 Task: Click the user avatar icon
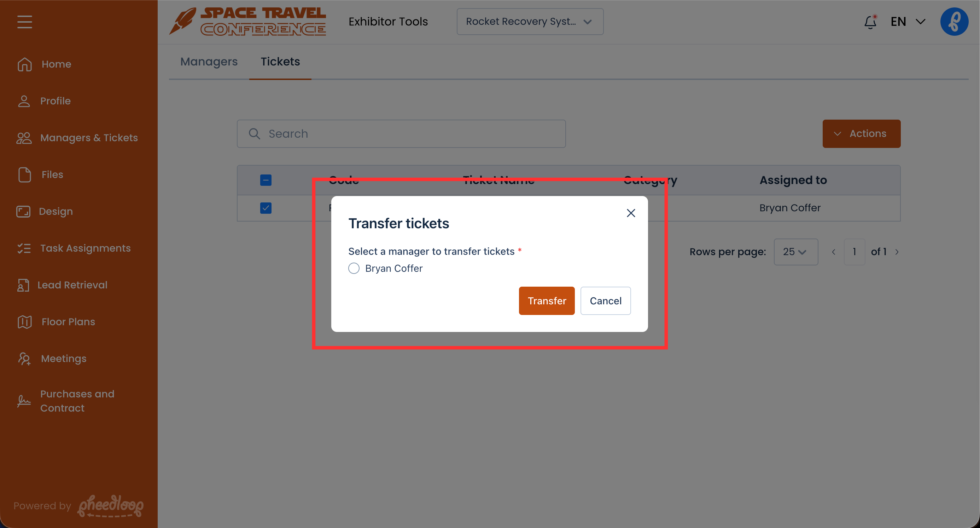[x=954, y=22]
